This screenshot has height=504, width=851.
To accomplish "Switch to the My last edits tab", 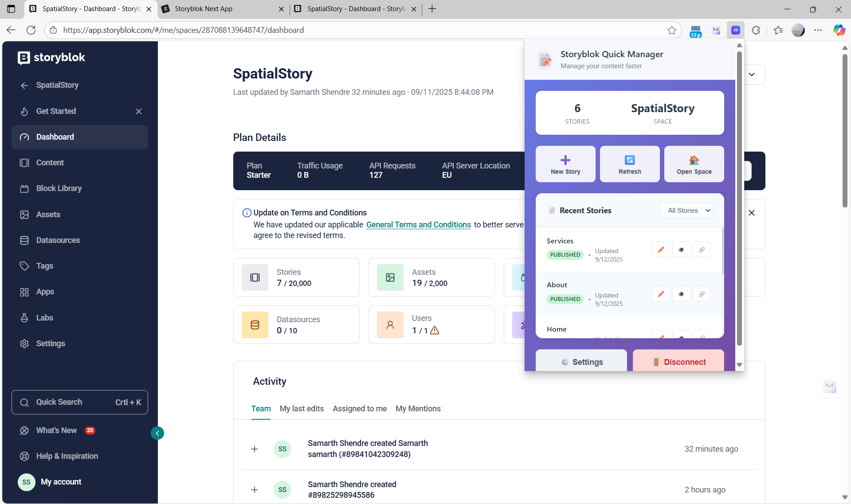I will [x=302, y=409].
